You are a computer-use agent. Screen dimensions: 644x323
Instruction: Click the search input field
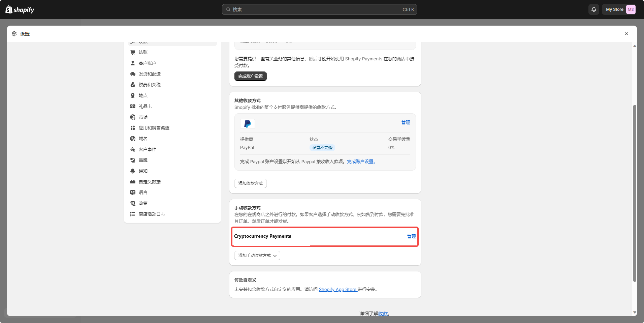point(319,9)
